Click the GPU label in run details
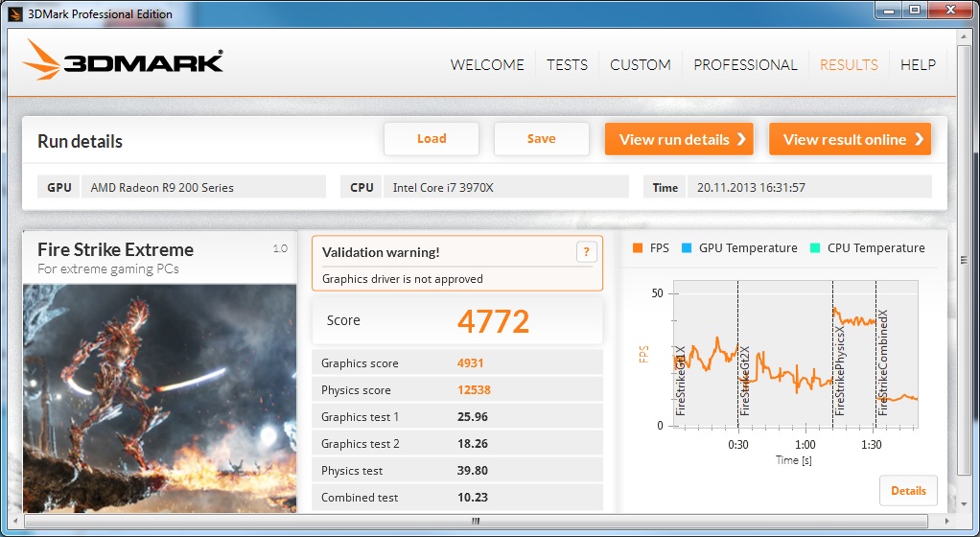This screenshot has width=980, height=537. (59, 187)
